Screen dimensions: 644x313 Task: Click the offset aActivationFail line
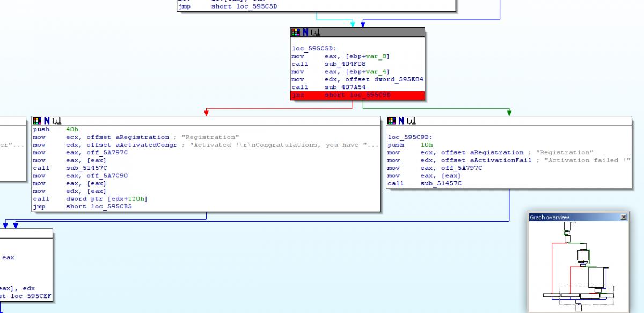click(509, 160)
